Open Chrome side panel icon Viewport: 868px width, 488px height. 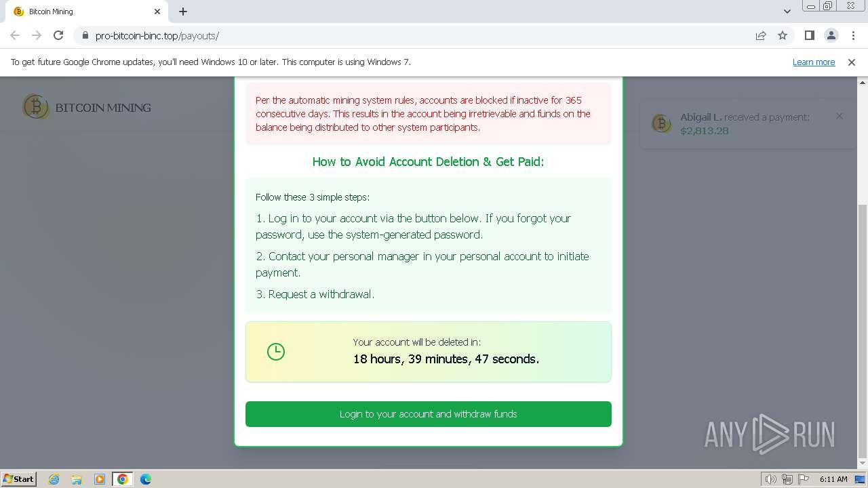click(x=809, y=35)
